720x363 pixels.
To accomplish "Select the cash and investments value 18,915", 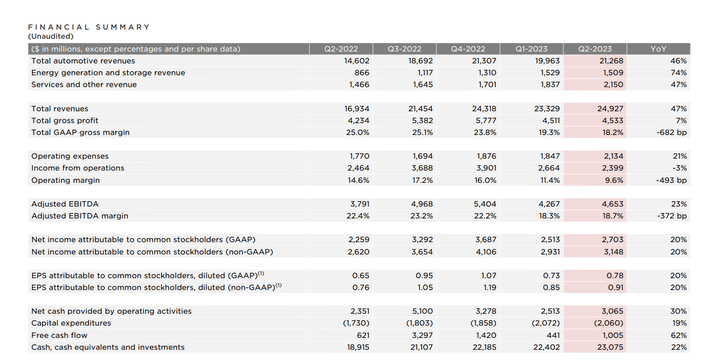I will [x=357, y=347].
